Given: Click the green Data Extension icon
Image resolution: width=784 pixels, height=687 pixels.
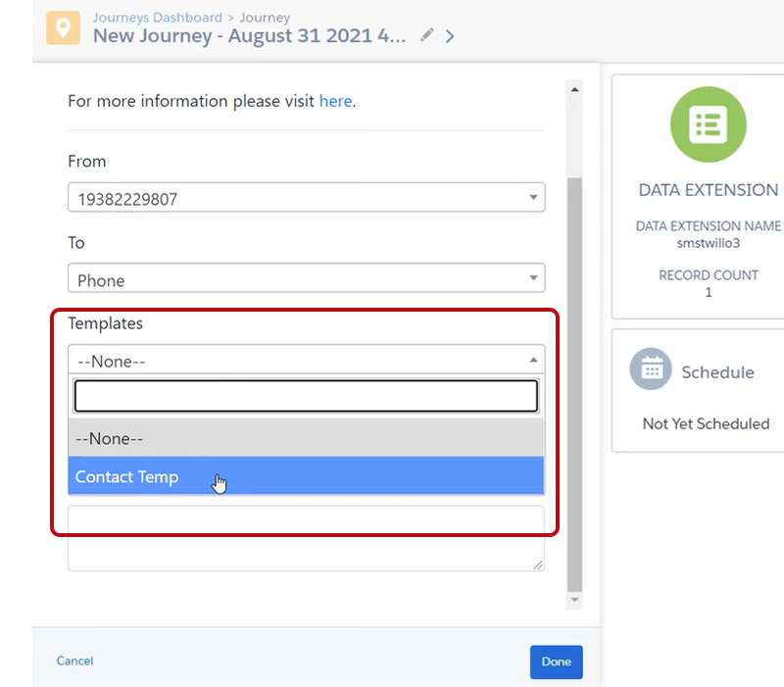Looking at the screenshot, I should point(708,123).
